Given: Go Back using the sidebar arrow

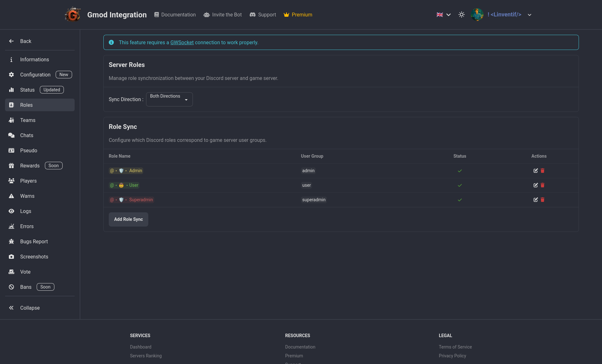Looking at the screenshot, I should (25, 41).
